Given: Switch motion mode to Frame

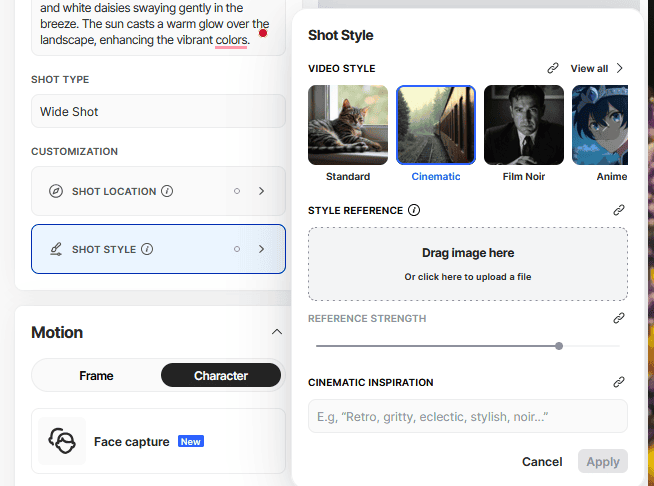Looking at the screenshot, I should [x=96, y=376].
